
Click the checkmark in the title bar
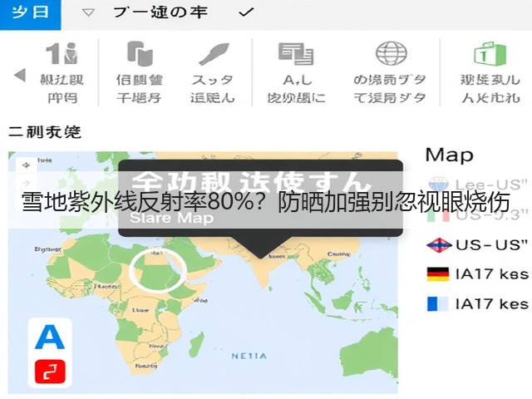tap(246, 13)
